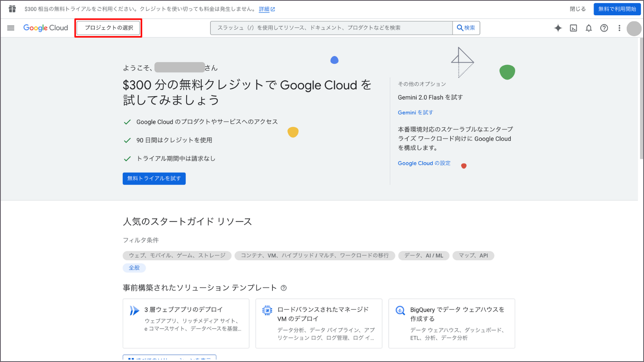
Task: Click the page vertical scrollbar
Action: coord(641,99)
